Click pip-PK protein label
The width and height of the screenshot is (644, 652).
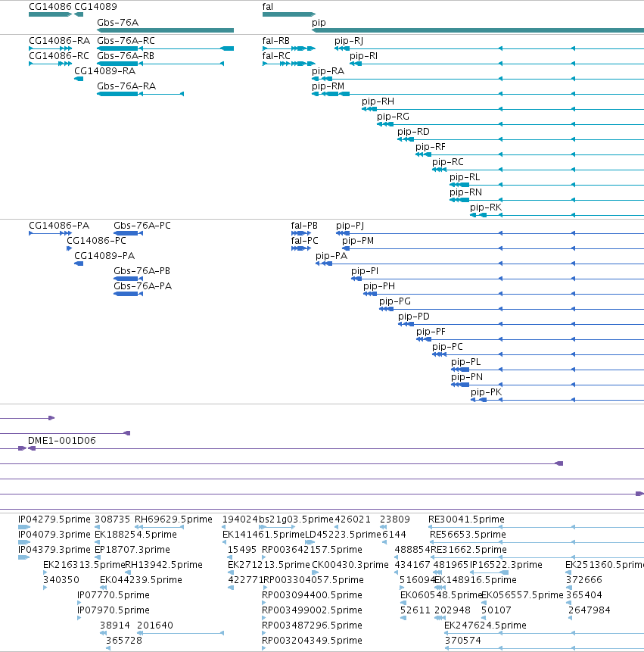tap(486, 392)
